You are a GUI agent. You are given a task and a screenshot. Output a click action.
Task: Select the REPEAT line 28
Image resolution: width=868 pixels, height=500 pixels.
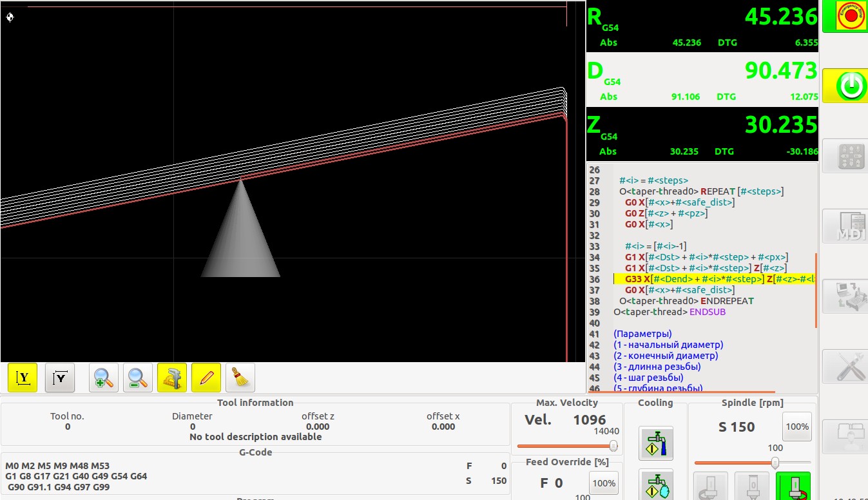coord(701,191)
